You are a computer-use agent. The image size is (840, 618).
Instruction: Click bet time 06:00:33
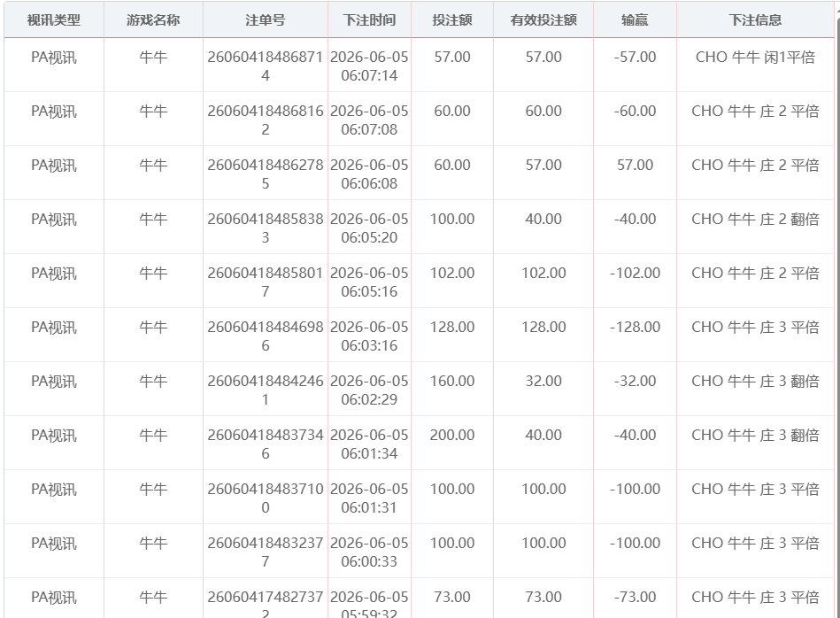pos(369,561)
